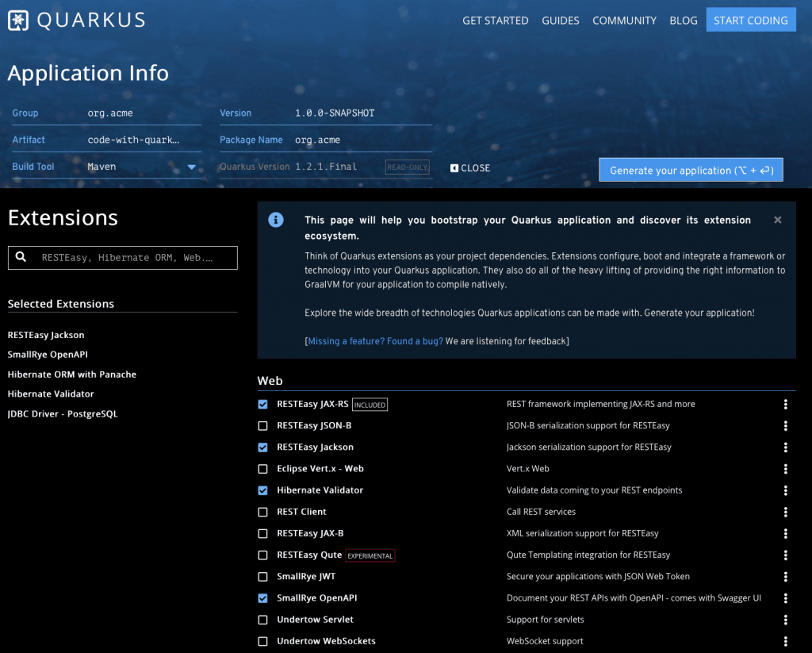This screenshot has height=653, width=812.
Task: Check the RESTEasy JSON-B checkbox
Action: point(263,426)
